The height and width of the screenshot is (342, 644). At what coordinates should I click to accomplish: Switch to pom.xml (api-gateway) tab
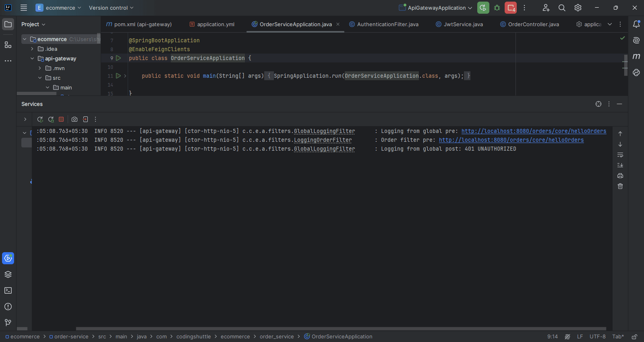[139, 24]
